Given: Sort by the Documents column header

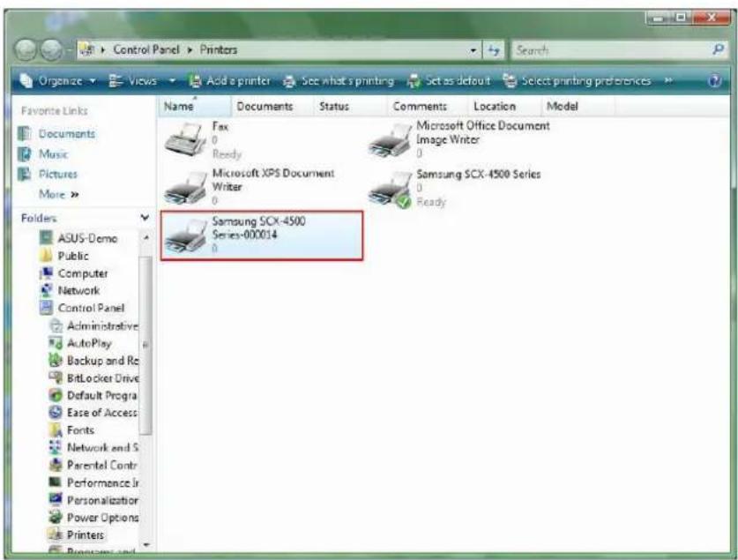Looking at the screenshot, I should click(x=272, y=107).
